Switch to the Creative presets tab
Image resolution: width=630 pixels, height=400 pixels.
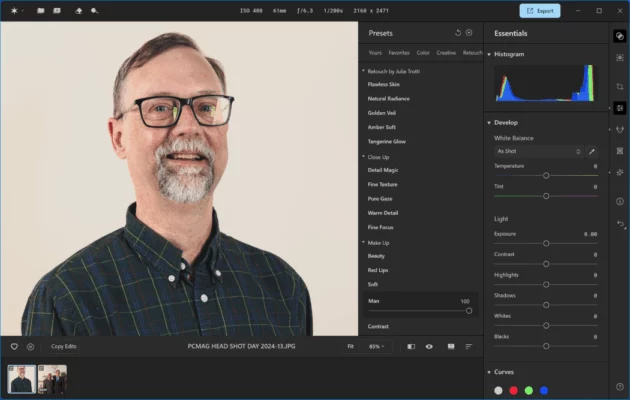[x=446, y=53]
